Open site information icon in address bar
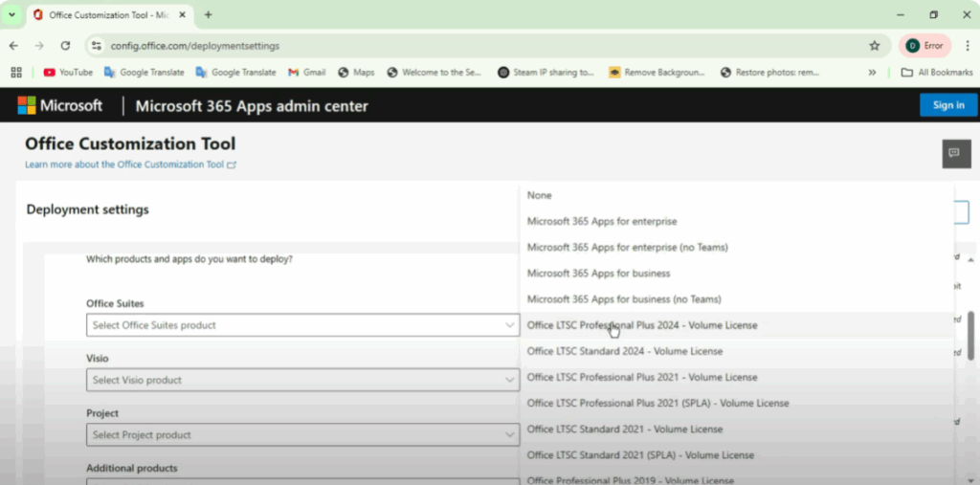Screen dimensions: 980x485 [x=97, y=46]
